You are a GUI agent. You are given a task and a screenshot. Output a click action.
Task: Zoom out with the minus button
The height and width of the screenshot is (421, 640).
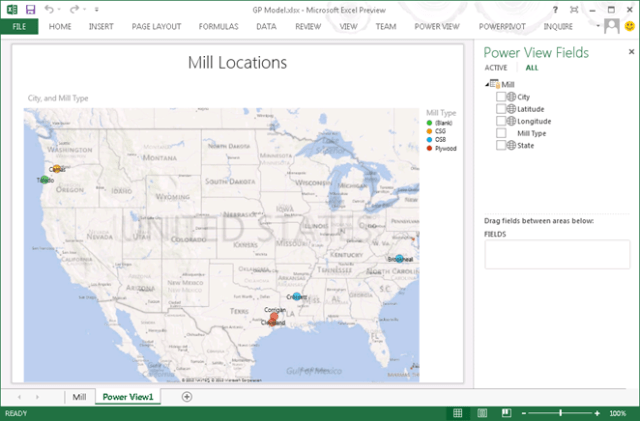point(524,414)
